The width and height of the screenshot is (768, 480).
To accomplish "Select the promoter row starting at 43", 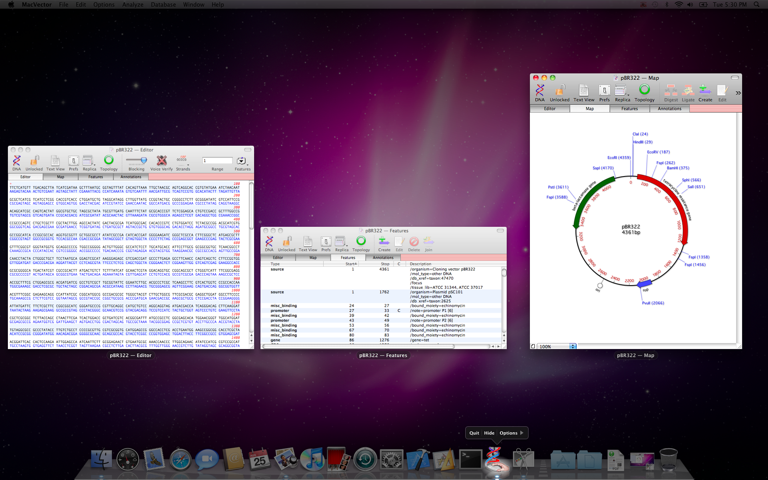I will [381, 320].
